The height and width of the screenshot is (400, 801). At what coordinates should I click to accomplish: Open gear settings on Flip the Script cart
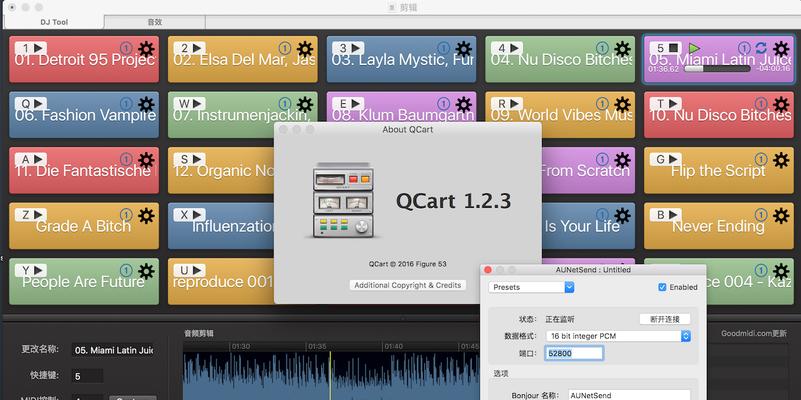(x=781, y=160)
